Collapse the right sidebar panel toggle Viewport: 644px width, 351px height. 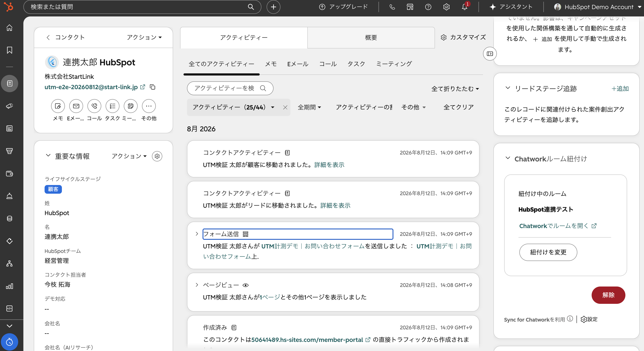tap(490, 53)
